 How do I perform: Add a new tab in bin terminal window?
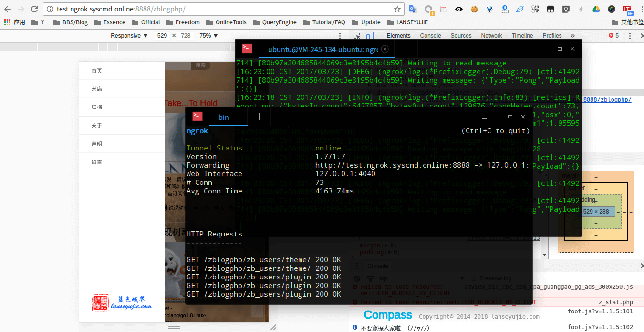[259, 117]
